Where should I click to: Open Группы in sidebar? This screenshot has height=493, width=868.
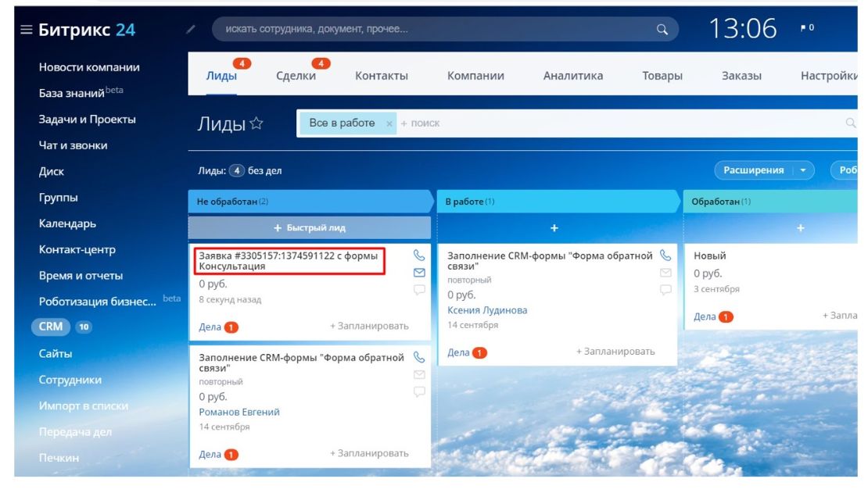[x=58, y=198]
